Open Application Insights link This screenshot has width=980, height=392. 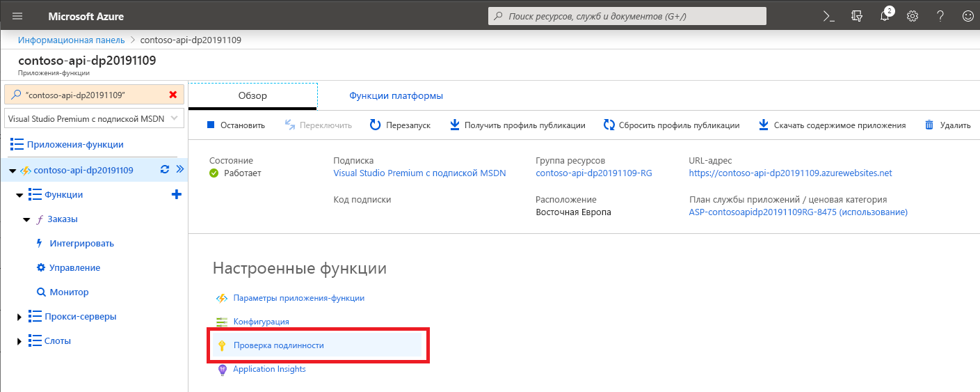(269, 369)
